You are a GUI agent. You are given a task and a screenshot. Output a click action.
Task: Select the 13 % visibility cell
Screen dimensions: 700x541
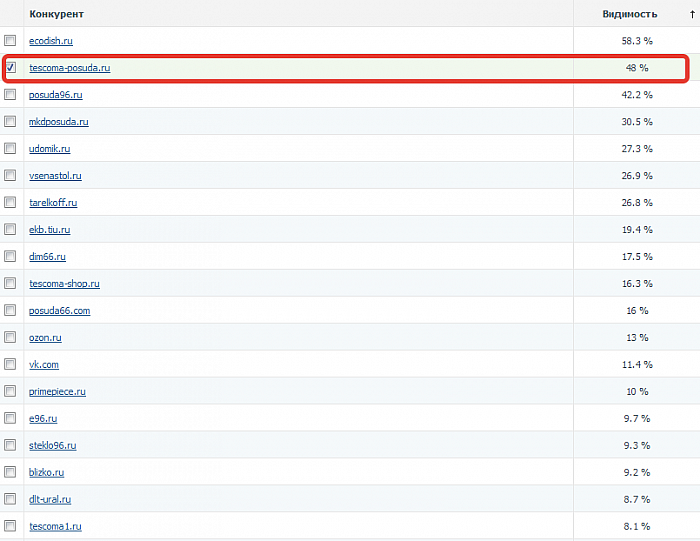pyautogui.click(x=637, y=337)
